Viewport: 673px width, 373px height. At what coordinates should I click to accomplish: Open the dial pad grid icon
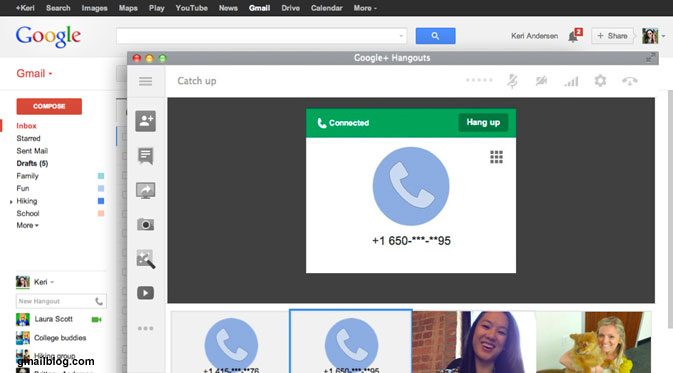click(496, 157)
